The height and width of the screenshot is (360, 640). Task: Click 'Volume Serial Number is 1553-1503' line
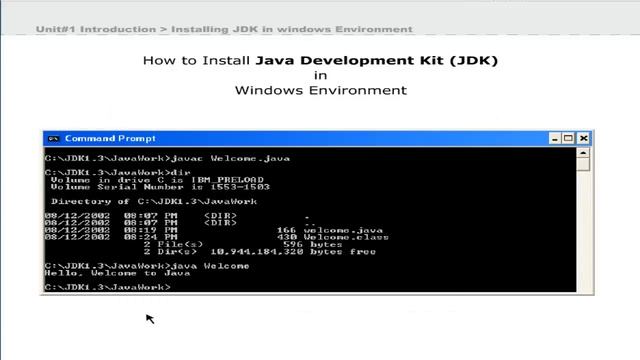click(x=160, y=187)
